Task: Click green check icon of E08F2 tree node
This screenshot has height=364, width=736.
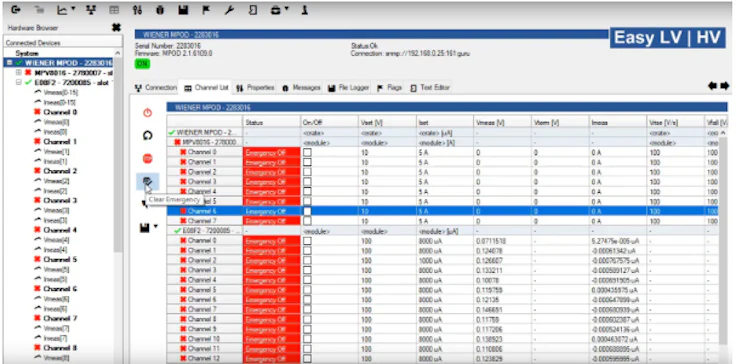Action: [x=28, y=83]
